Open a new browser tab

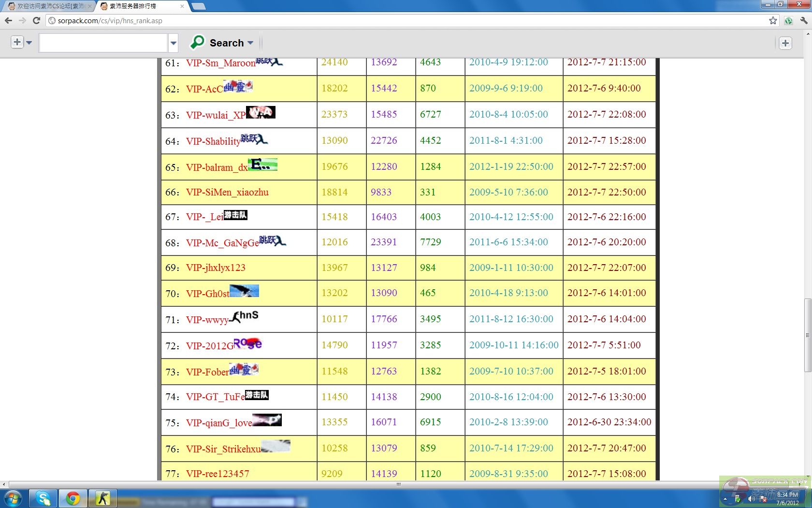198,6
